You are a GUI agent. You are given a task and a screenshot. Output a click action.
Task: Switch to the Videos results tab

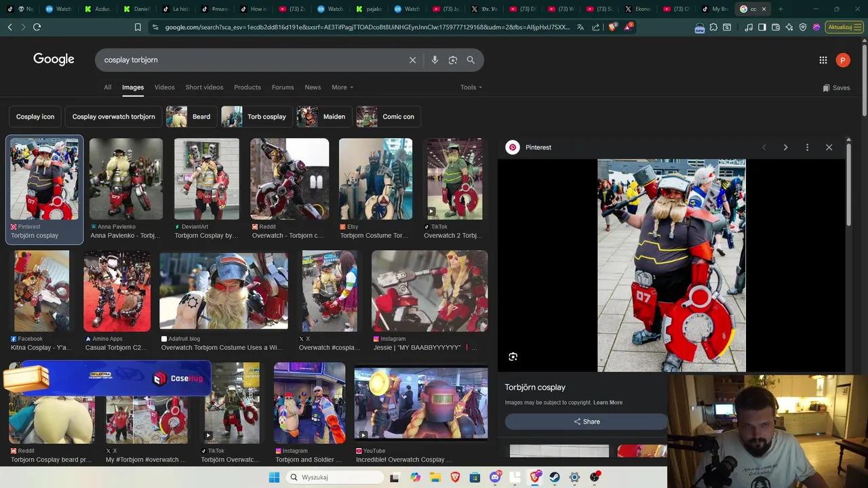pyautogui.click(x=164, y=87)
